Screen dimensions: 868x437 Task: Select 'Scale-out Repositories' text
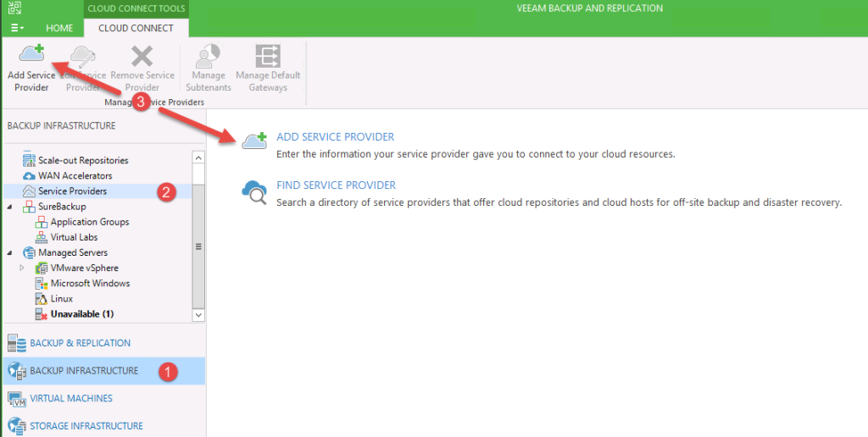(83, 160)
